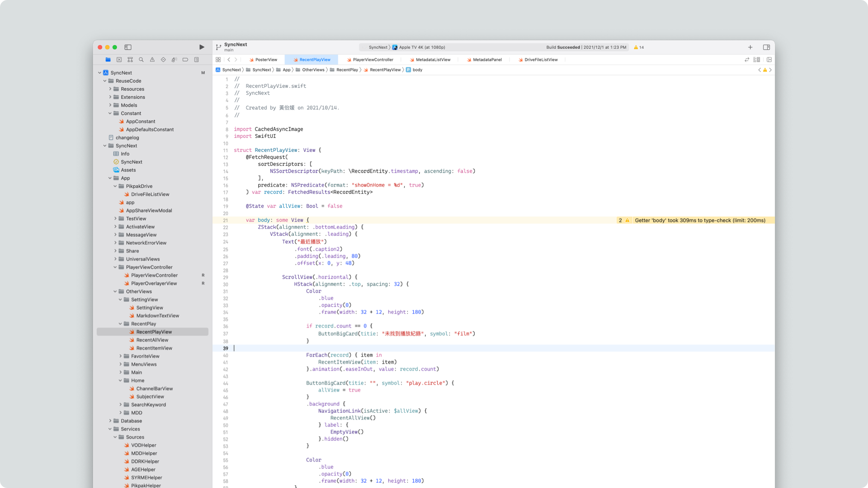Open the Symbol navigator
868x488 pixels.
(130, 60)
